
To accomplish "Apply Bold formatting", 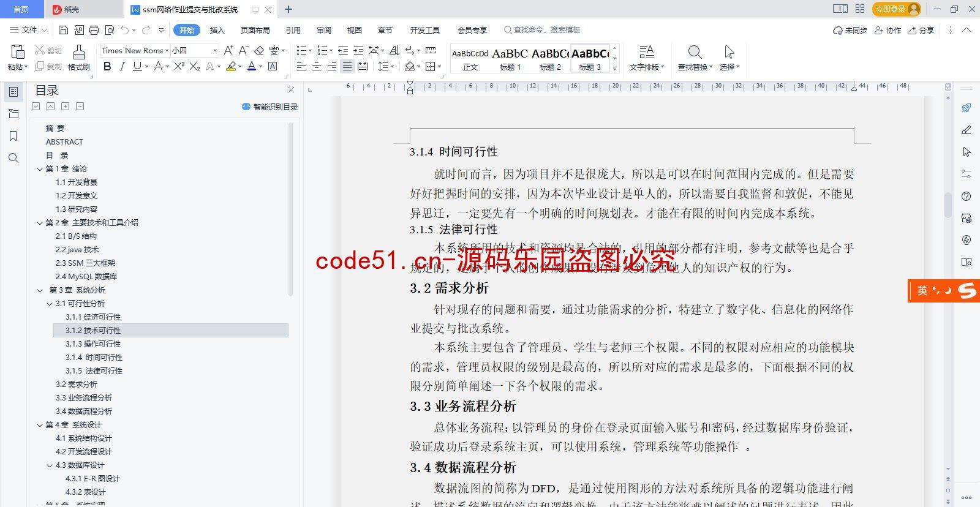I will click(x=107, y=66).
